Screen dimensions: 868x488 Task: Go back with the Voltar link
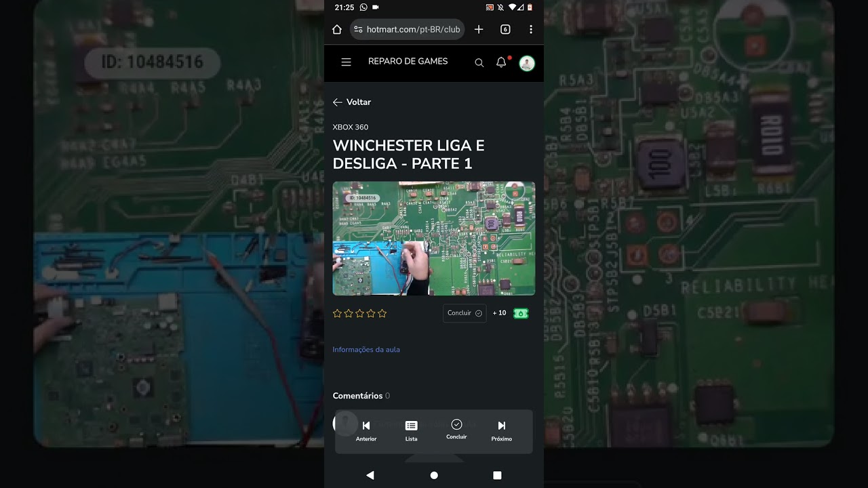point(352,102)
